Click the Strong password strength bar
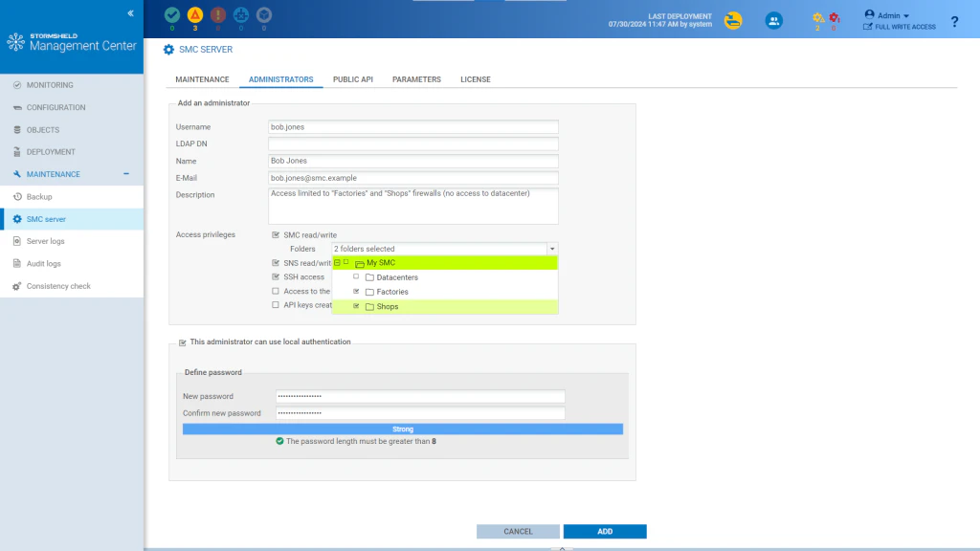Viewport: 980px width, 551px height. [x=403, y=430]
